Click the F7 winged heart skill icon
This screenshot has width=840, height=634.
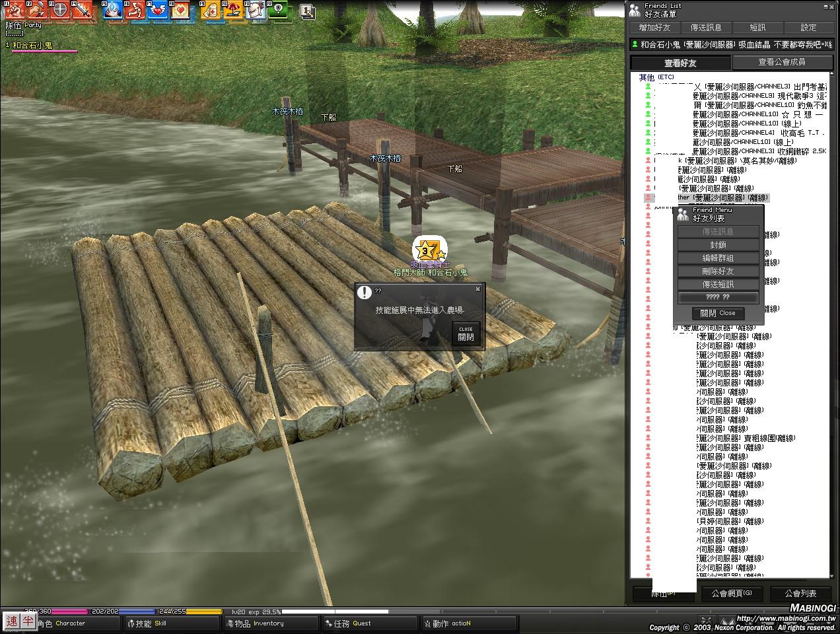click(x=158, y=10)
